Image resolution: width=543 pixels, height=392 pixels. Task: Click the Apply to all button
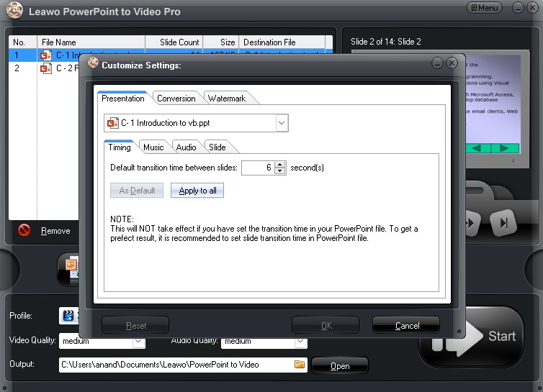point(197,191)
